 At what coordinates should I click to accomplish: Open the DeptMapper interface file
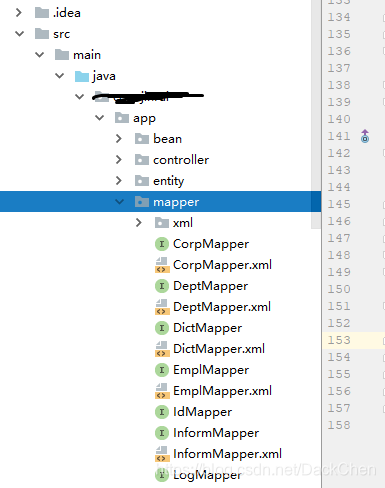coord(210,286)
